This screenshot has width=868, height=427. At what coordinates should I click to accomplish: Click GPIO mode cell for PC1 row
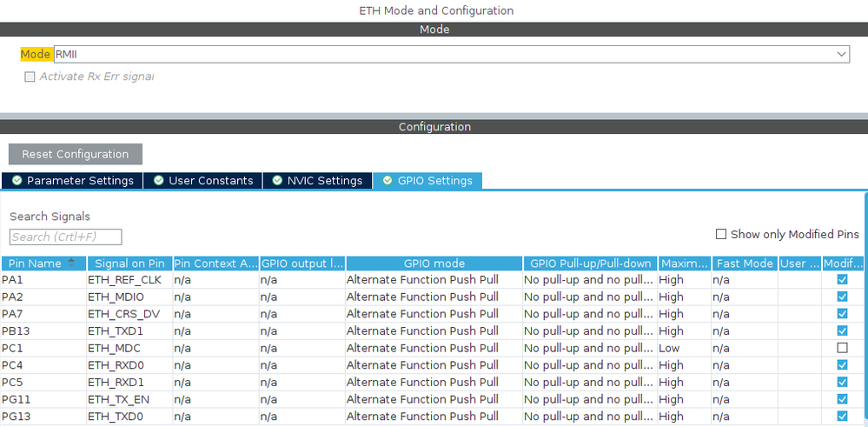pos(434,348)
